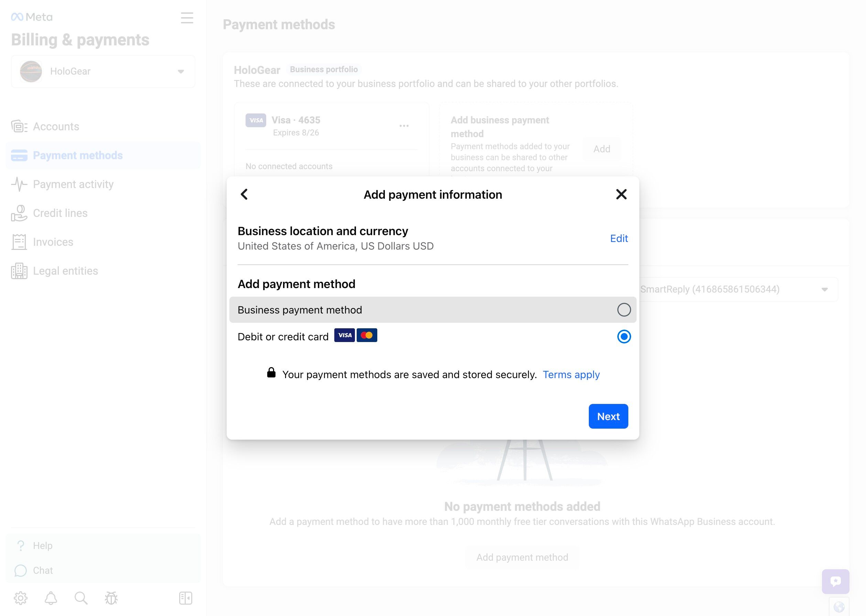866x616 pixels.
Task: Edit business location and currency
Action: click(x=619, y=239)
